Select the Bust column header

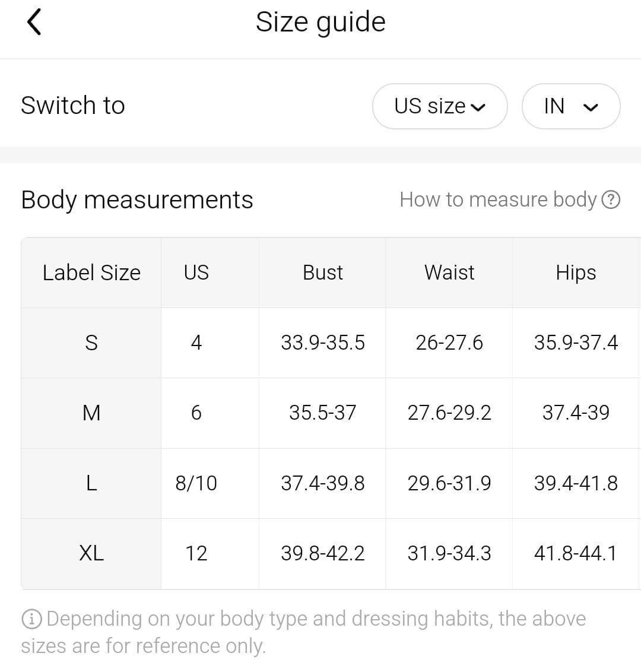click(x=323, y=272)
